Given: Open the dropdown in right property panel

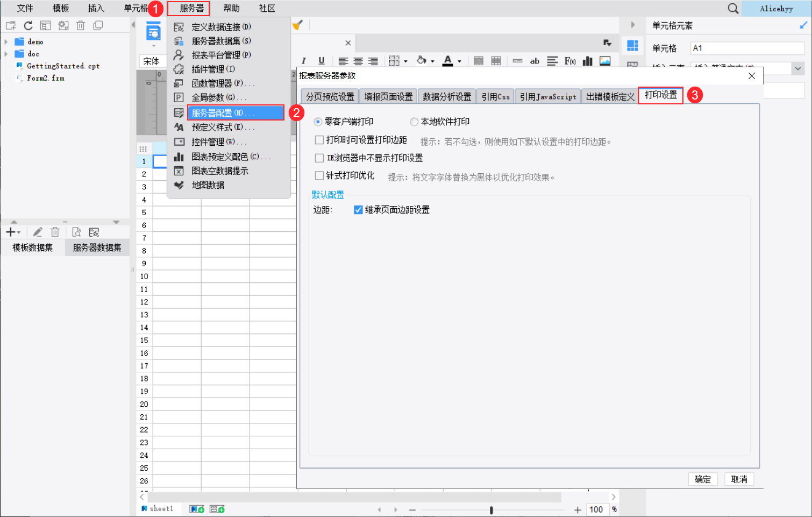Looking at the screenshot, I should click(798, 68).
